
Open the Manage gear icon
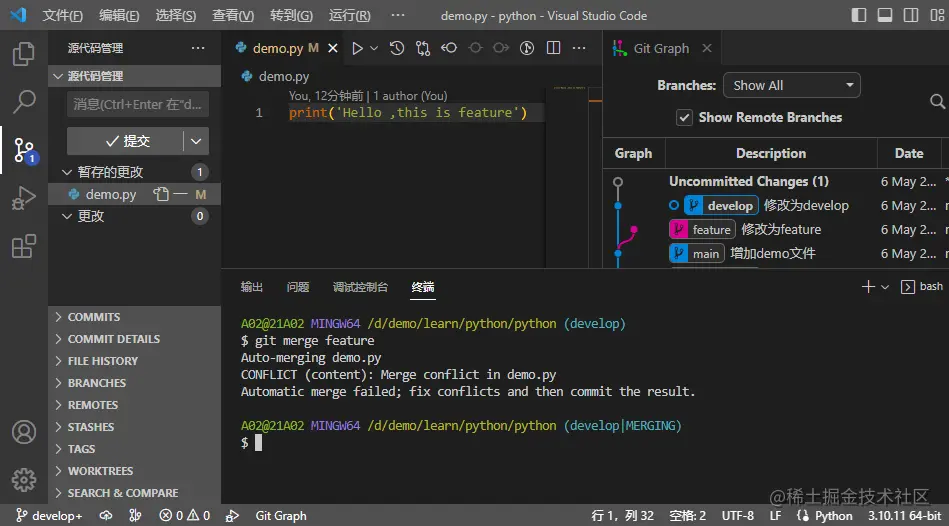tap(24, 479)
